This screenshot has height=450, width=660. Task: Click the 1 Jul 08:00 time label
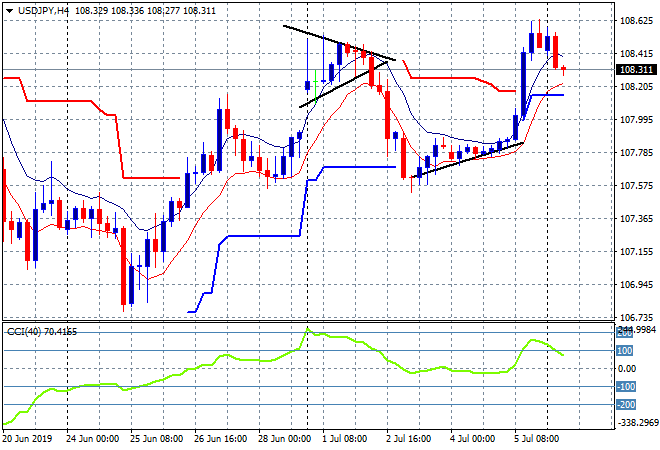(x=344, y=439)
